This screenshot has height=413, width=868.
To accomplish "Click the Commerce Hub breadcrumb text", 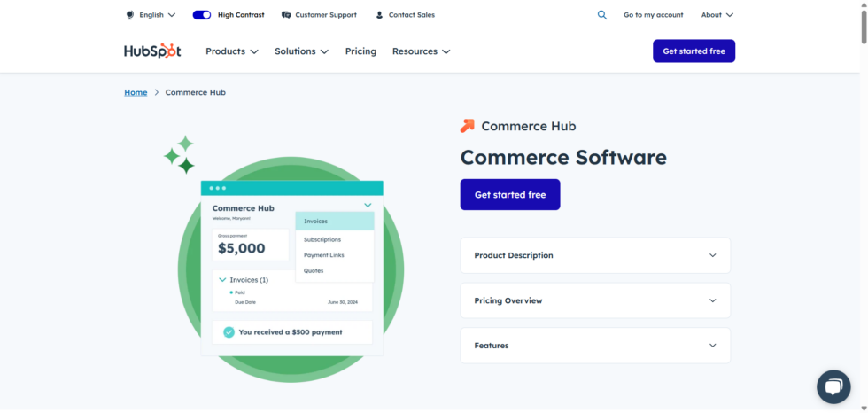I will coord(196,92).
